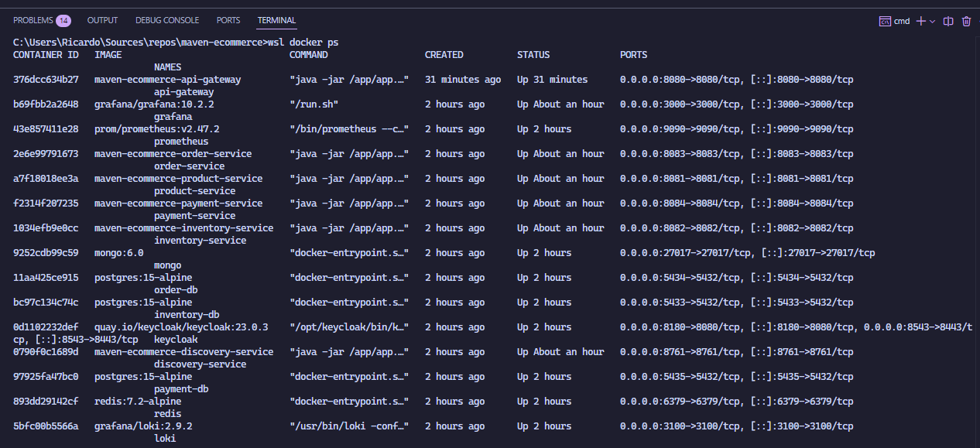
Task: Split the terminal pane
Action: click(948, 21)
